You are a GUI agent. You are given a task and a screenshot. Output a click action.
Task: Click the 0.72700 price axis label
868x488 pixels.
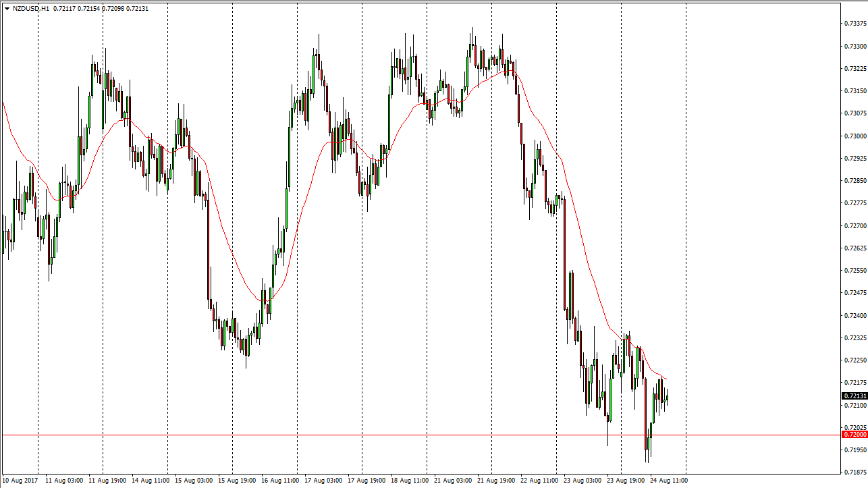[854, 225]
